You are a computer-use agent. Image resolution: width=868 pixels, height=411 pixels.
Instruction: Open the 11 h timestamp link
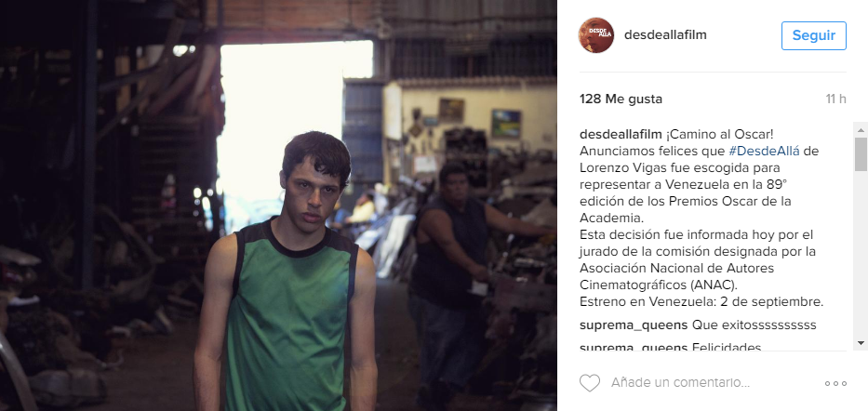click(835, 99)
